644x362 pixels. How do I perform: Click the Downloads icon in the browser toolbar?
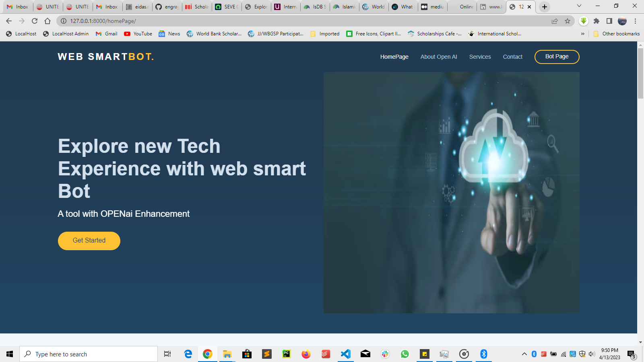tap(584, 21)
